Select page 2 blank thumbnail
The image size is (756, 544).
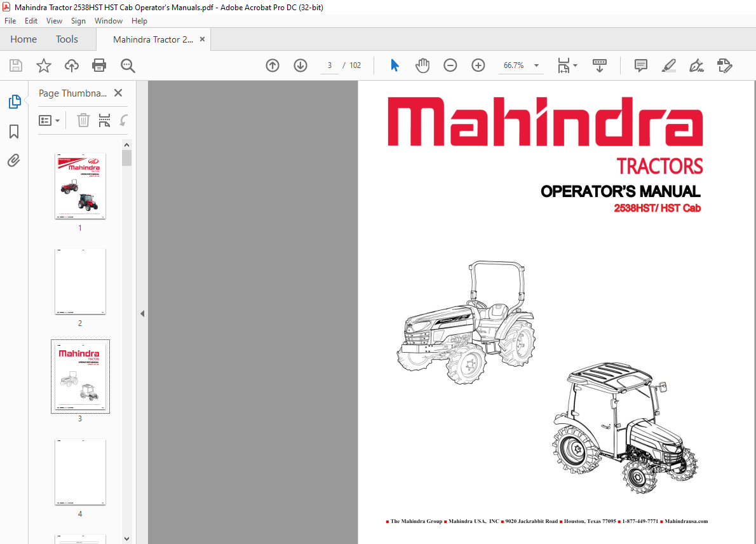click(x=80, y=281)
